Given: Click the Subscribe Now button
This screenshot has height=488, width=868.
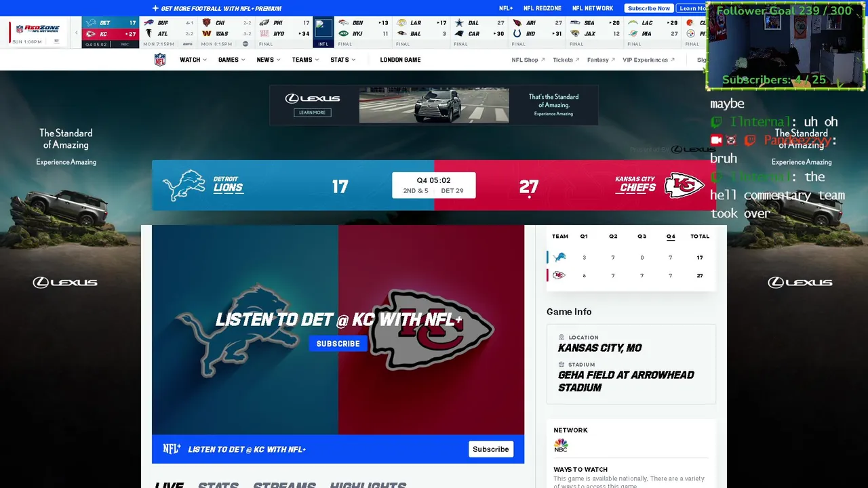Looking at the screenshot, I should (649, 8).
